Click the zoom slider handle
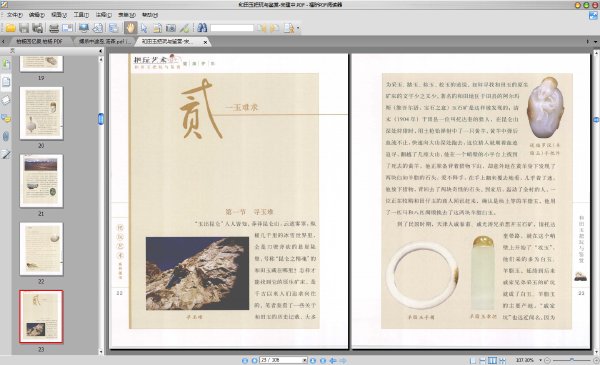Image resolution: width=600 pixels, height=365 pixels. tap(572, 360)
